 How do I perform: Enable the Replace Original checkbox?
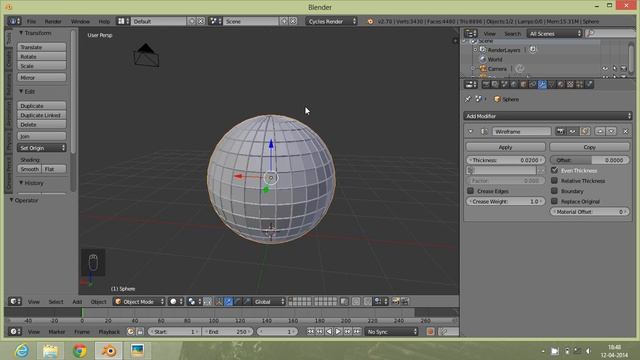coord(554,201)
